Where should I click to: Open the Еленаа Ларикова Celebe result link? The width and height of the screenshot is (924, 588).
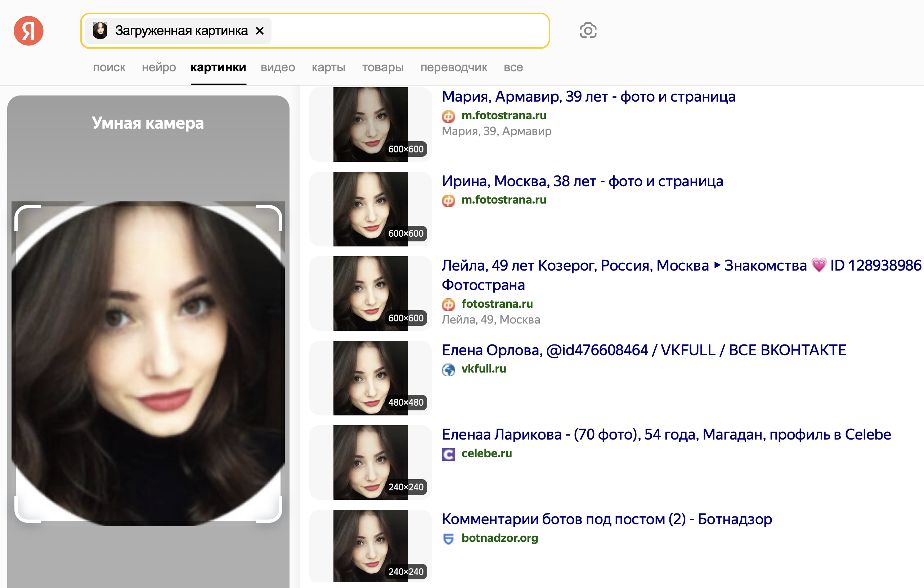tap(666, 435)
